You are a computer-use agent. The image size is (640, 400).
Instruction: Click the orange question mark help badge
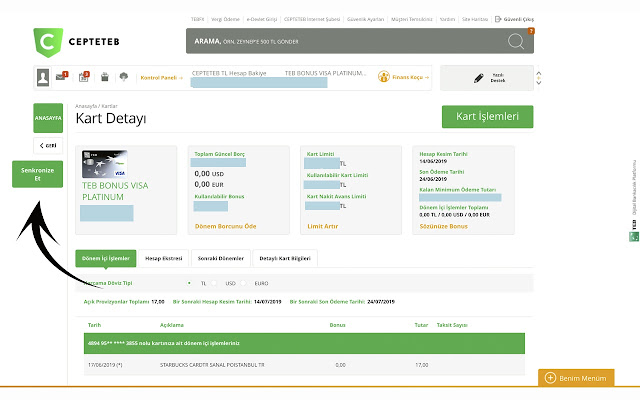point(531,31)
